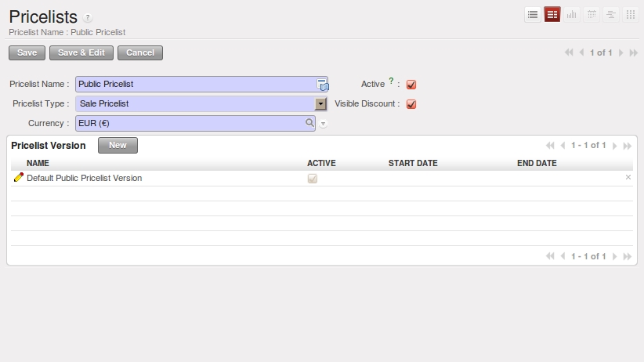Toggle Active checkbox in pricelist version row
This screenshot has width=644, height=362.
(x=313, y=179)
